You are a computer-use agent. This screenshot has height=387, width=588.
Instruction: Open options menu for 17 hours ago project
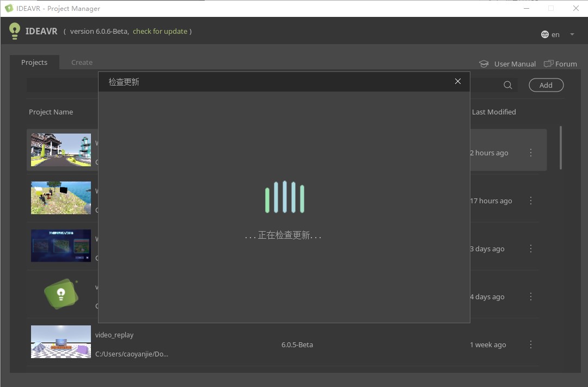point(531,201)
